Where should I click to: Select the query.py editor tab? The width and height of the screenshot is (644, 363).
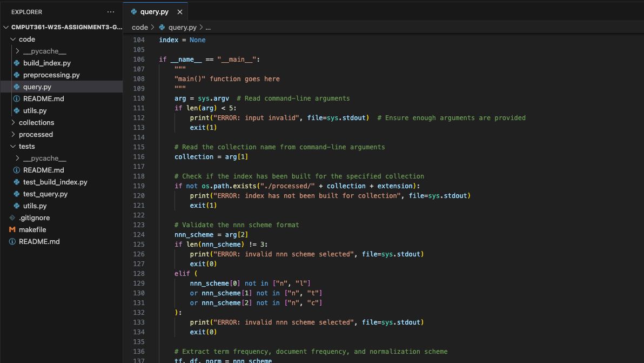pyautogui.click(x=155, y=12)
